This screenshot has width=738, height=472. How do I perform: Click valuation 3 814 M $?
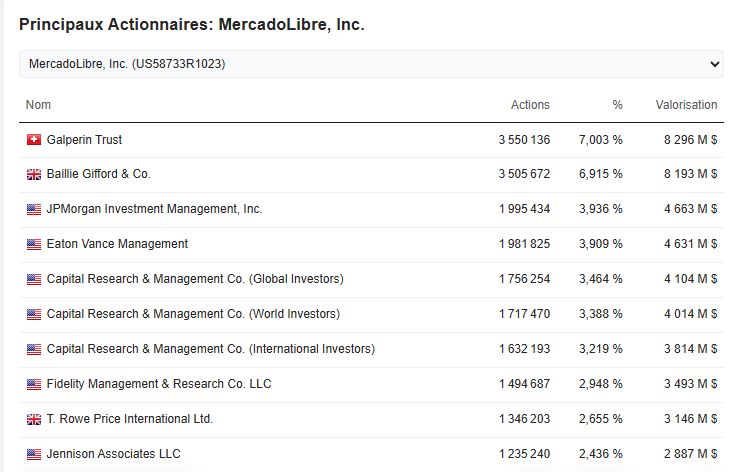coord(690,349)
